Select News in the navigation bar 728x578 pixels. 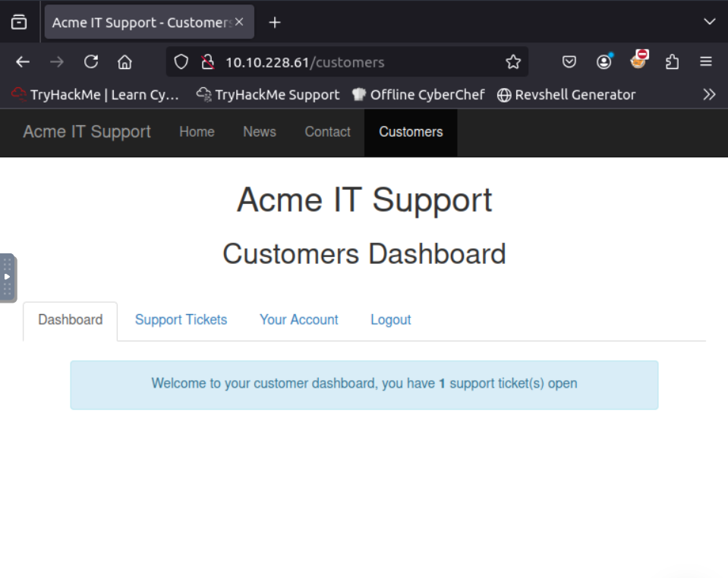259,132
